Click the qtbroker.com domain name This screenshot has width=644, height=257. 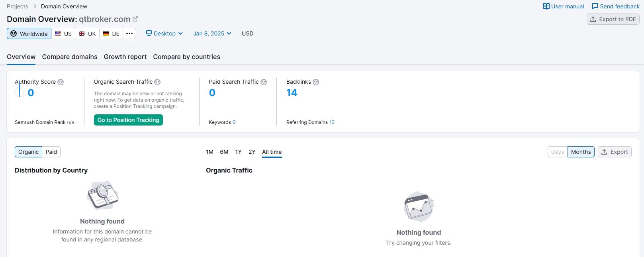[105, 19]
